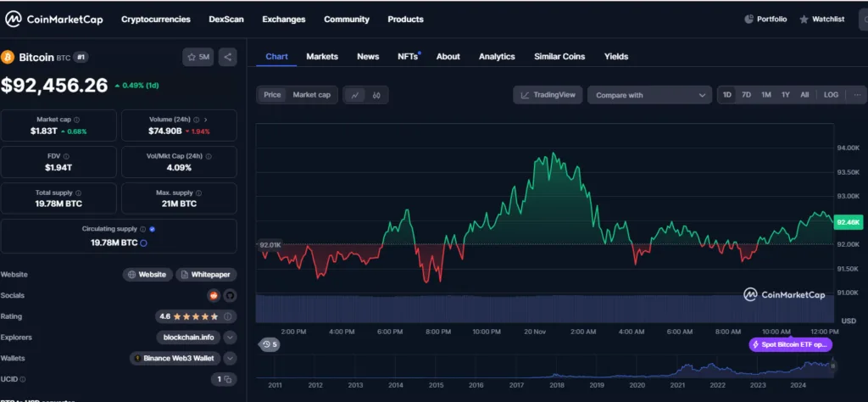
Task: Add Bitcoin to watchlist with star button
Action: (x=198, y=57)
